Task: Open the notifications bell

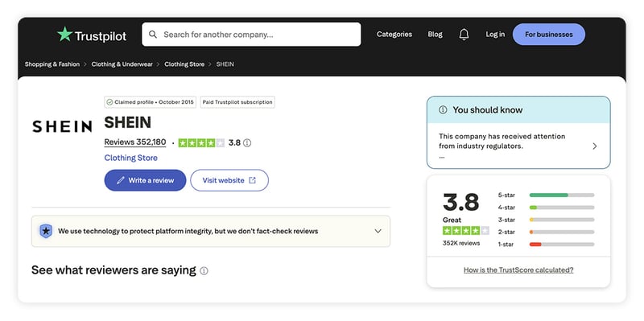Action: pos(464,35)
